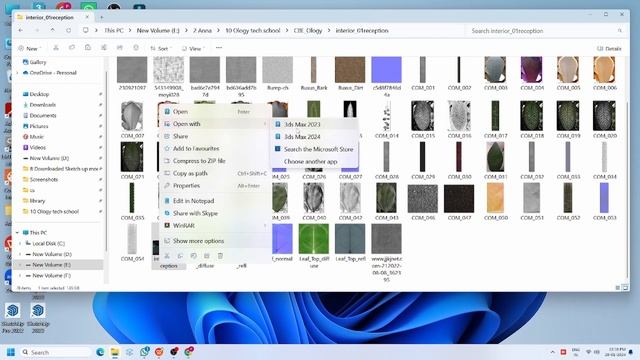Open the Windows Start menu

[x=11, y=352]
